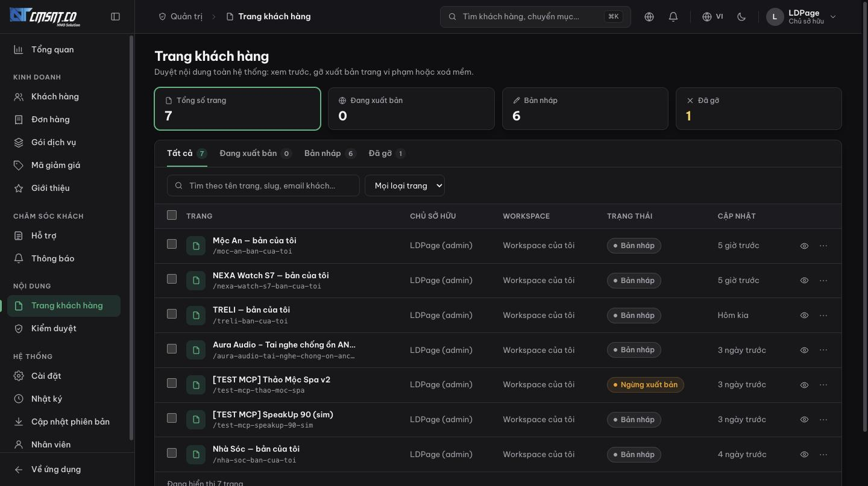
Task: Click Quản trị breadcrumb
Action: tap(180, 17)
